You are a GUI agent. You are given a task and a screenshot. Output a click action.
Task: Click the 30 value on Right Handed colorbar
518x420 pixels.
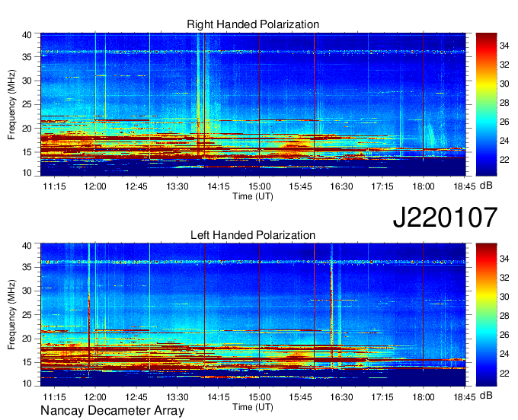504,84
